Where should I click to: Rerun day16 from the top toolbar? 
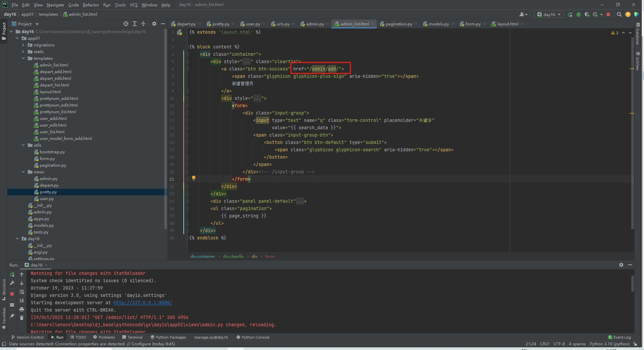570,14
